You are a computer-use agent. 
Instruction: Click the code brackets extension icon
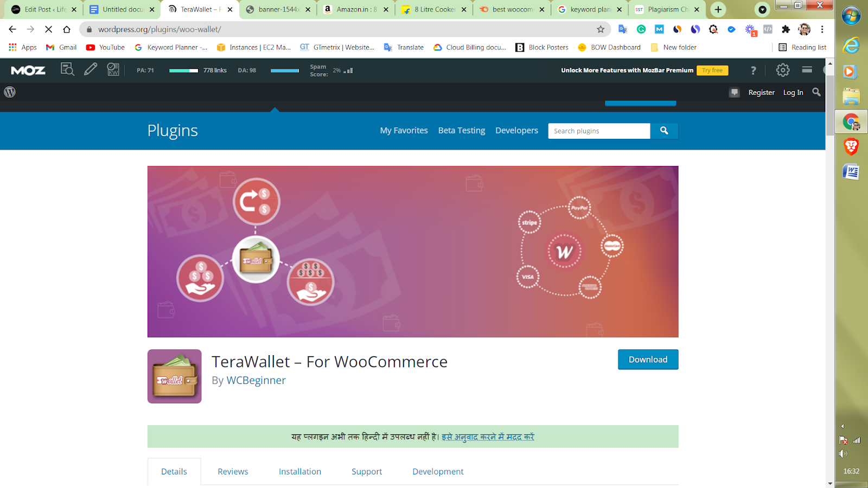[768, 29]
